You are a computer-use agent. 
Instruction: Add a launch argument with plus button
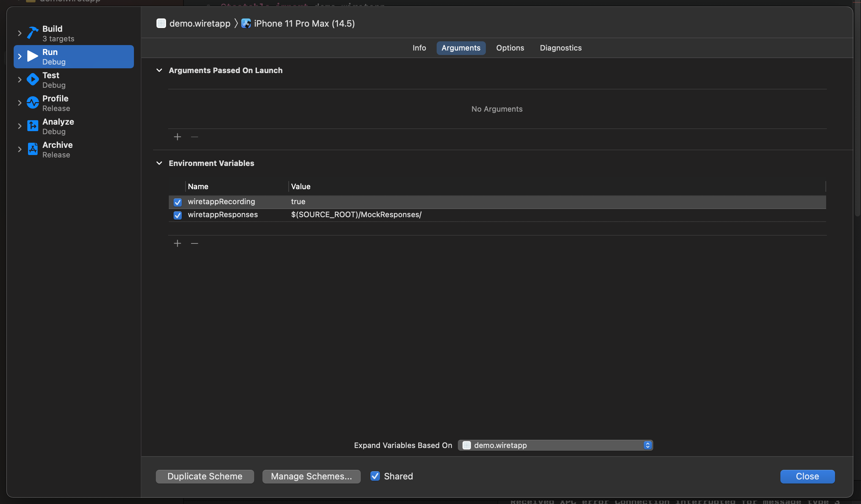(177, 137)
